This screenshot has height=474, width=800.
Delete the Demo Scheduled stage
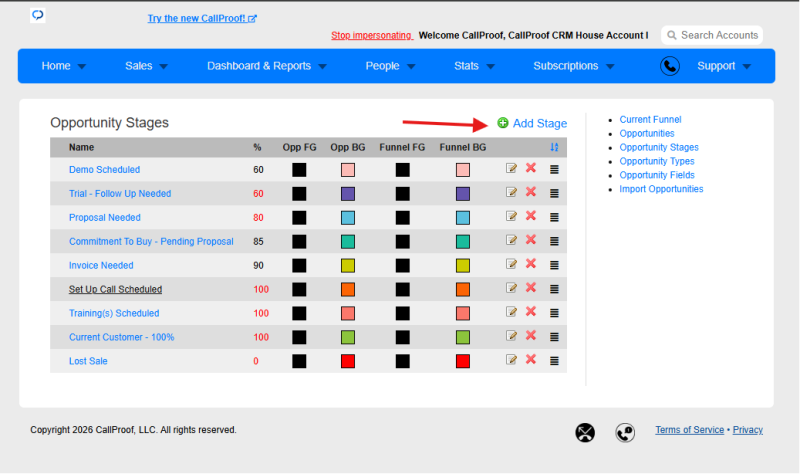531,168
